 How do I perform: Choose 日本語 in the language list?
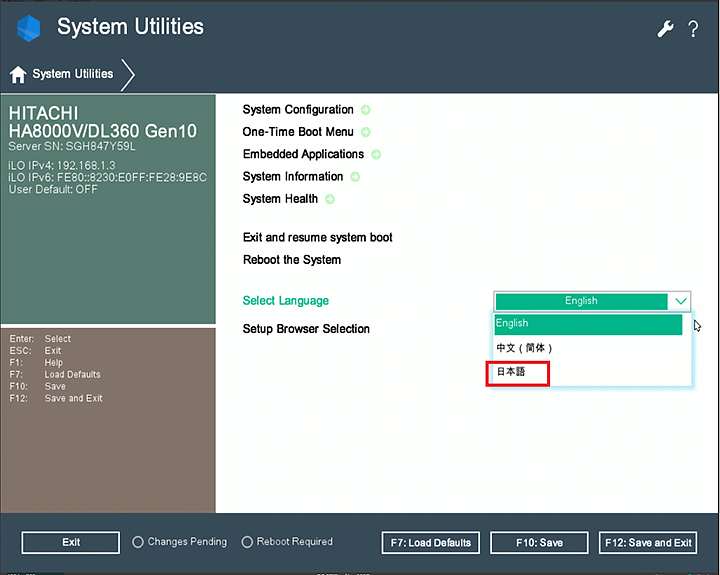pos(511,372)
